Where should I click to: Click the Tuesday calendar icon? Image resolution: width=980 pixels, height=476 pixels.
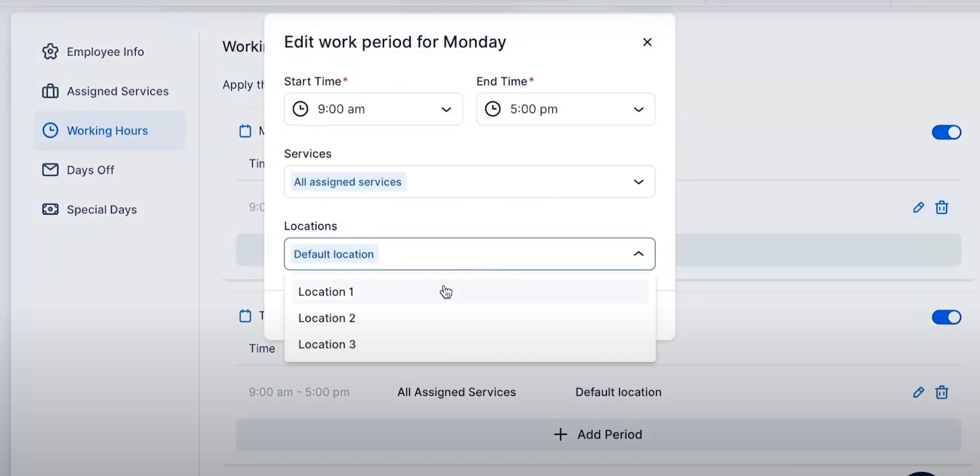(x=246, y=316)
